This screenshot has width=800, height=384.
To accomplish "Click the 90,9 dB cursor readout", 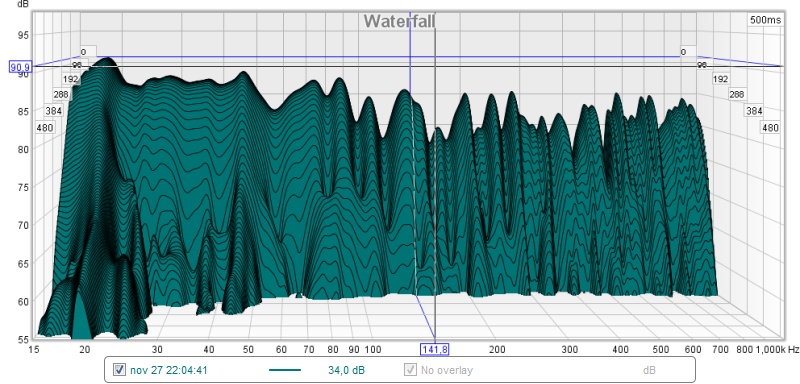I will 20,67.
